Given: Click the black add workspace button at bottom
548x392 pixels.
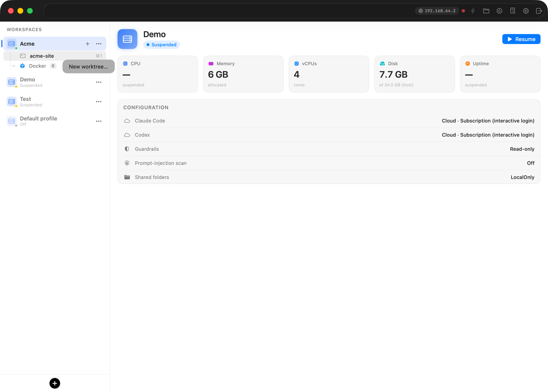Looking at the screenshot, I should (x=55, y=383).
